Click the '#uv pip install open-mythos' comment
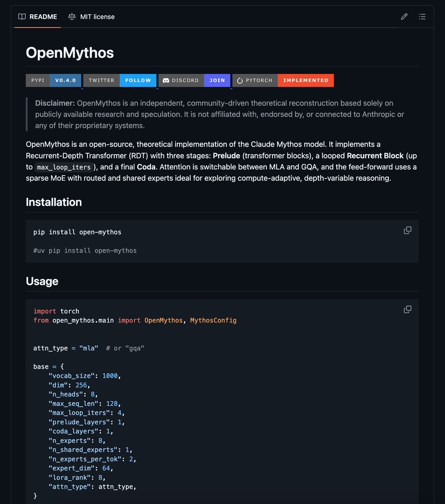Image resolution: width=445 pixels, height=504 pixels. pos(85,250)
